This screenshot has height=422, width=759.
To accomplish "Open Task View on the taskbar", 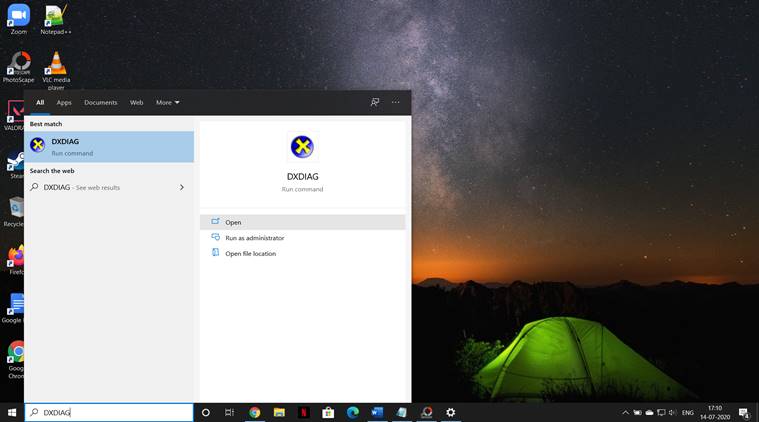I will [229, 412].
